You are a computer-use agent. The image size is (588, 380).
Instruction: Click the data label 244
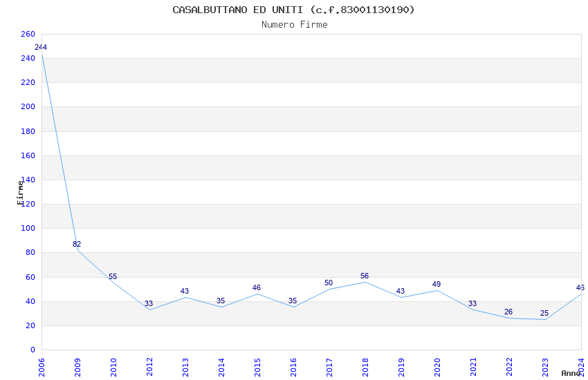[41, 47]
